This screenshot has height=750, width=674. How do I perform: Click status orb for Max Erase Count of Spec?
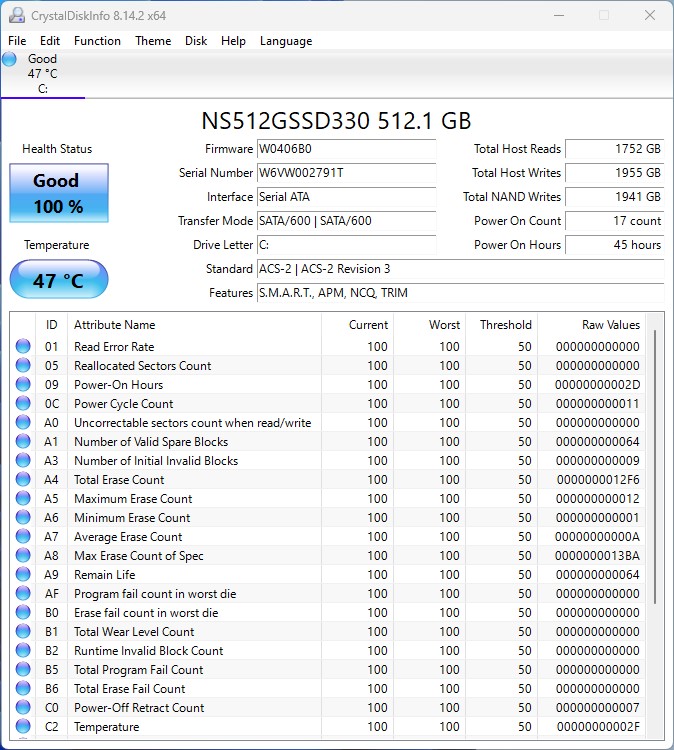tap(23, 555)
